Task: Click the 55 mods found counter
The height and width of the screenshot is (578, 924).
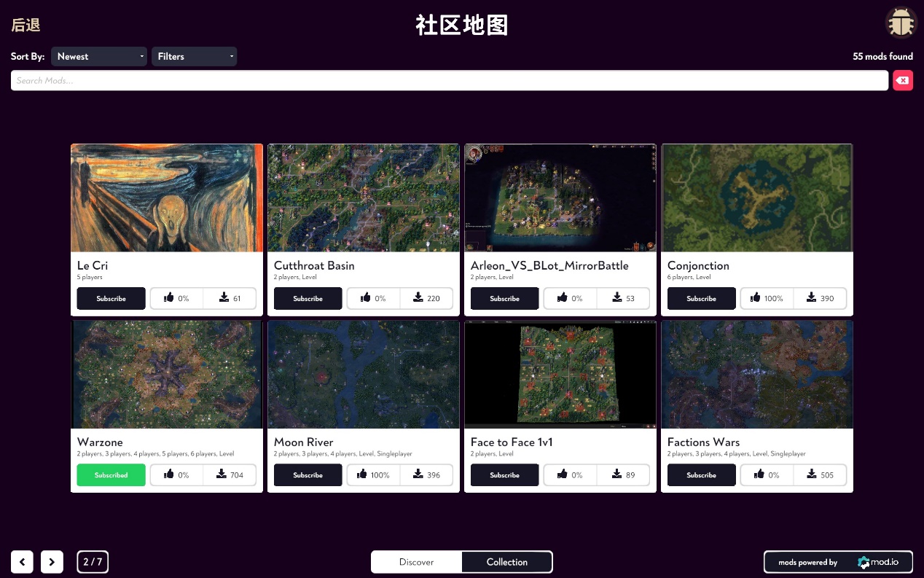Action: click(883, 56)
